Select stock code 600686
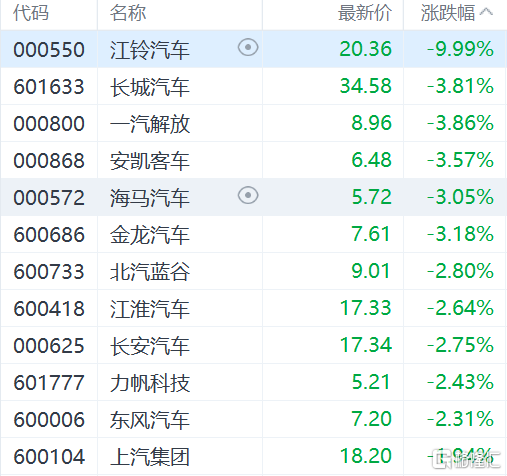 [x=49, y=235]
